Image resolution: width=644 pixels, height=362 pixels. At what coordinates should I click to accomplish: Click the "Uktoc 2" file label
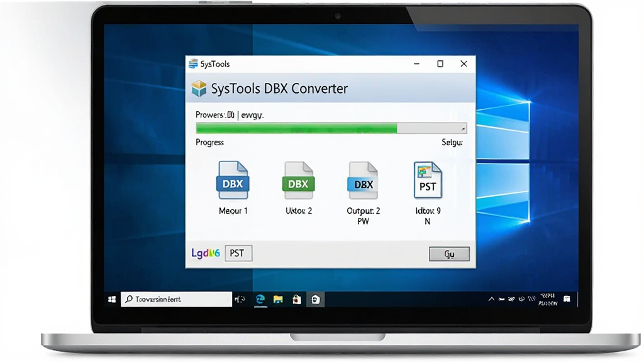pyautogui.click(x=299, y=211)
